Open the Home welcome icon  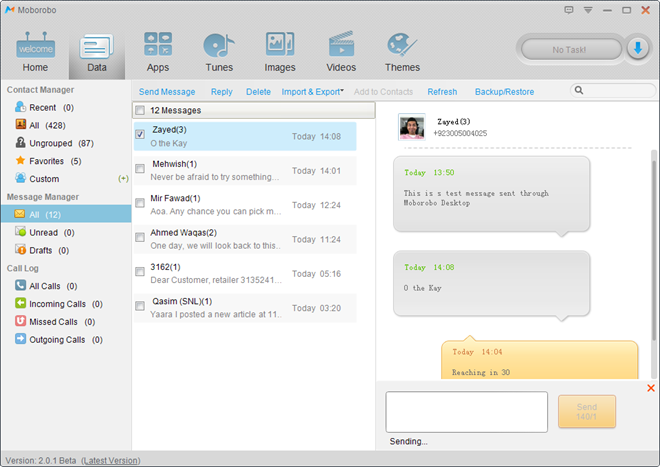click(x=35, y=45)
